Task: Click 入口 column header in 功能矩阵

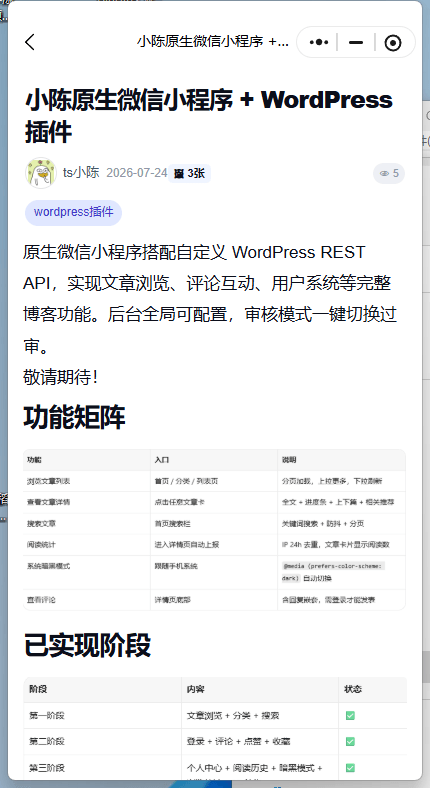Action: pos(162,460)
